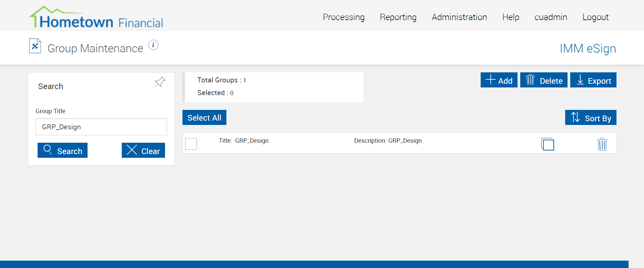Image resolution: width=644 pixels, height=268 pixels.
Task: Tick the GRP_Design group checkbox
Action: 191,144
